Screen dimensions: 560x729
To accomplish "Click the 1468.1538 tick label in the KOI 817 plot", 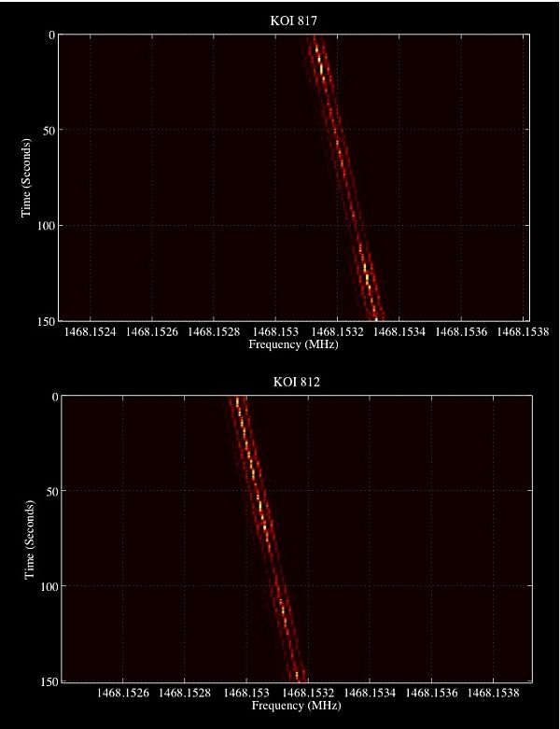I will 523,332.
